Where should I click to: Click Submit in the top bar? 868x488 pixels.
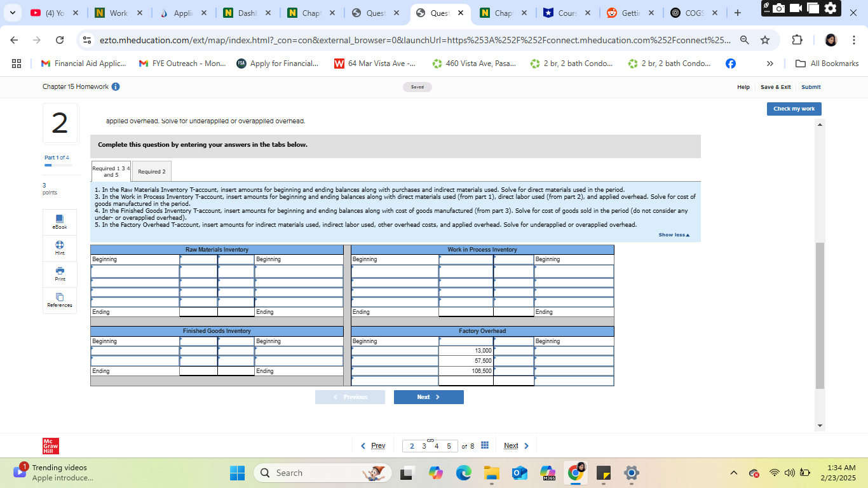coord(811,87)
